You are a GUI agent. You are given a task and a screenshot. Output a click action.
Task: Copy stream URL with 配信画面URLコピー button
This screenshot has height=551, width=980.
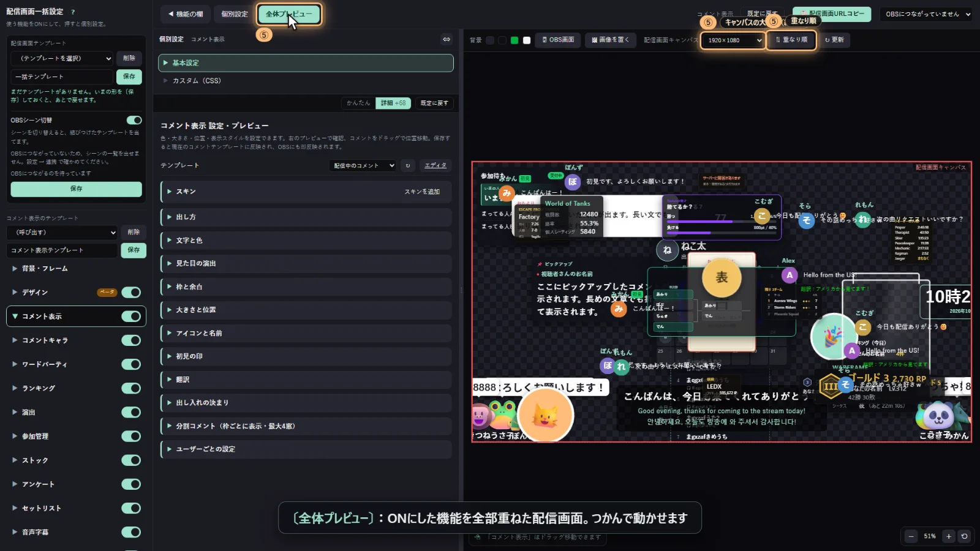832,13
